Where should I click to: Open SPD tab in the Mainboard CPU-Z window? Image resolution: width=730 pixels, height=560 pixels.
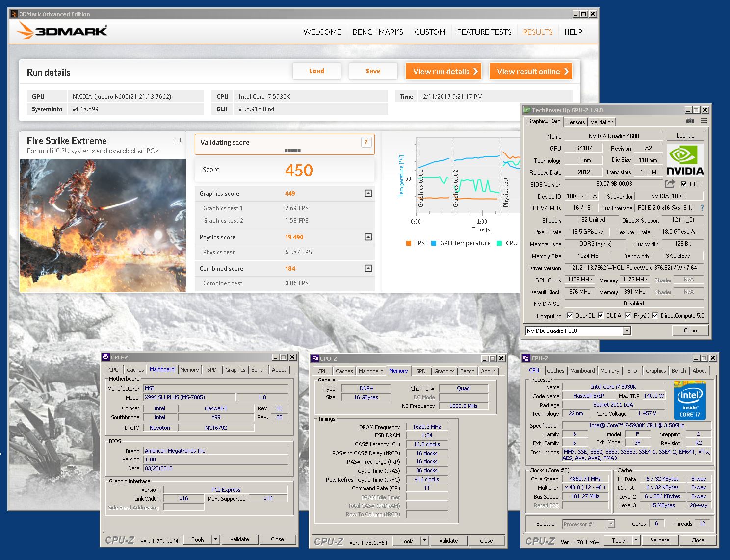[212, 370]
